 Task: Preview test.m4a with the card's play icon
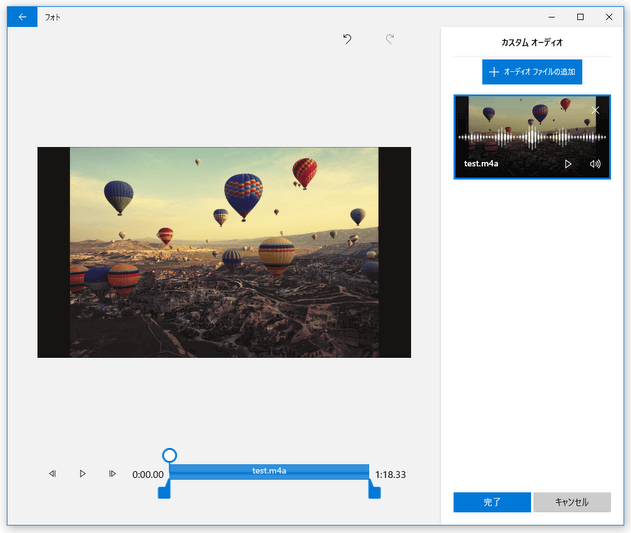568,163
